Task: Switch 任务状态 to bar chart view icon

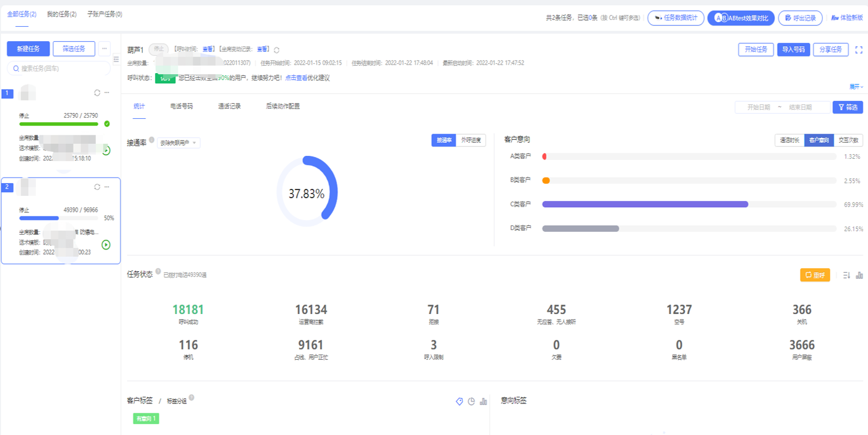Action: click(859, 275)
